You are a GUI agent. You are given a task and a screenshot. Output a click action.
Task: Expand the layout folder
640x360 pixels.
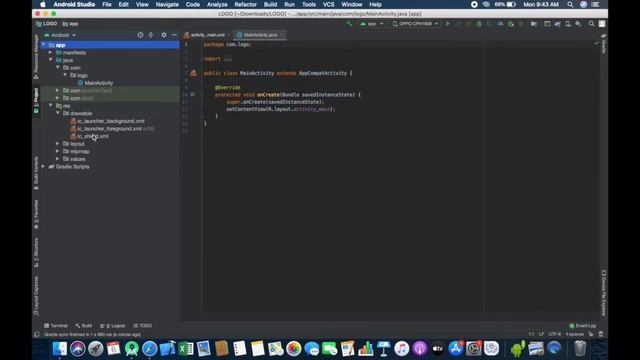[x=58, y=144]
